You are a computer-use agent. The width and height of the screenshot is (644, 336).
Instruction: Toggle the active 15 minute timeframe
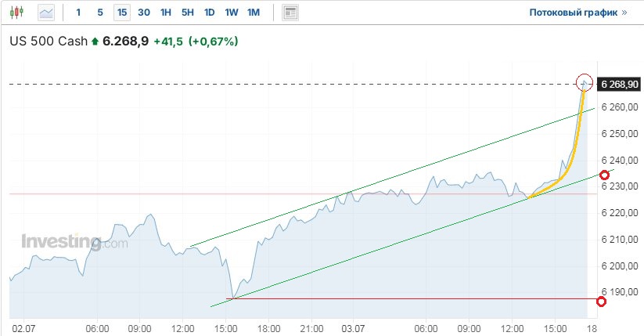point(121,13)
